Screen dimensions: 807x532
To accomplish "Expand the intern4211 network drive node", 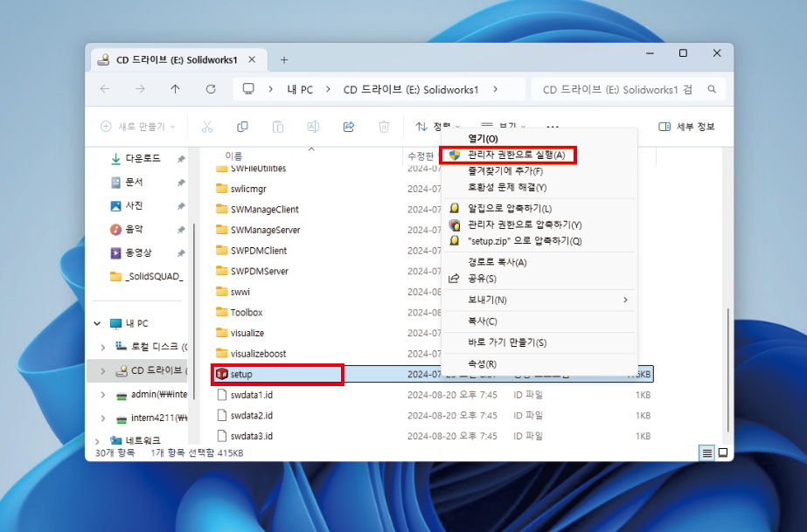I will (103, 418).
